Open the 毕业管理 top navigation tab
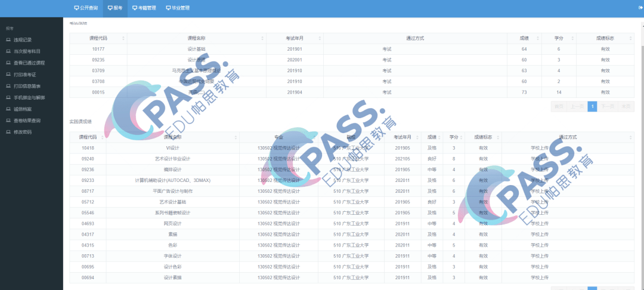Screen dimensions: 644x290 click(x=178, y=8)
